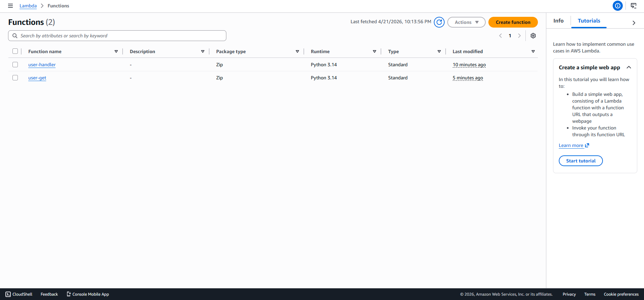
Task: Click the Learn more external link icon
Action: pyautogui.click(x=587, y=145)
